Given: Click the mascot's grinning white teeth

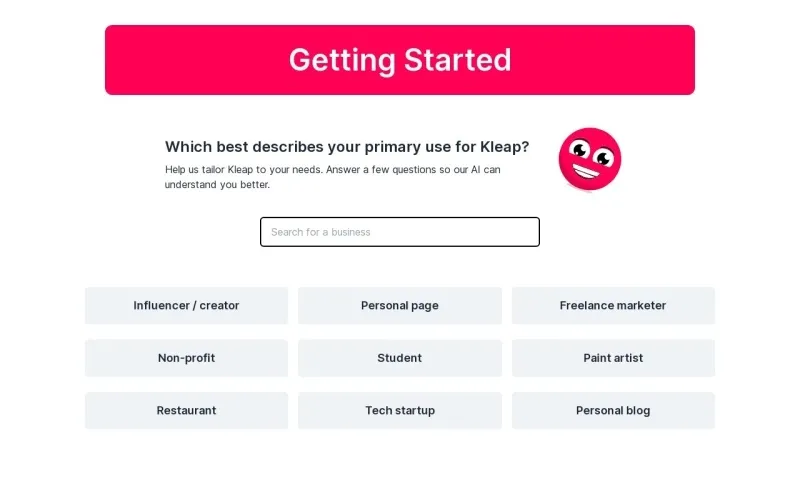Looking at the screenshot, I should tap(585, 171).
